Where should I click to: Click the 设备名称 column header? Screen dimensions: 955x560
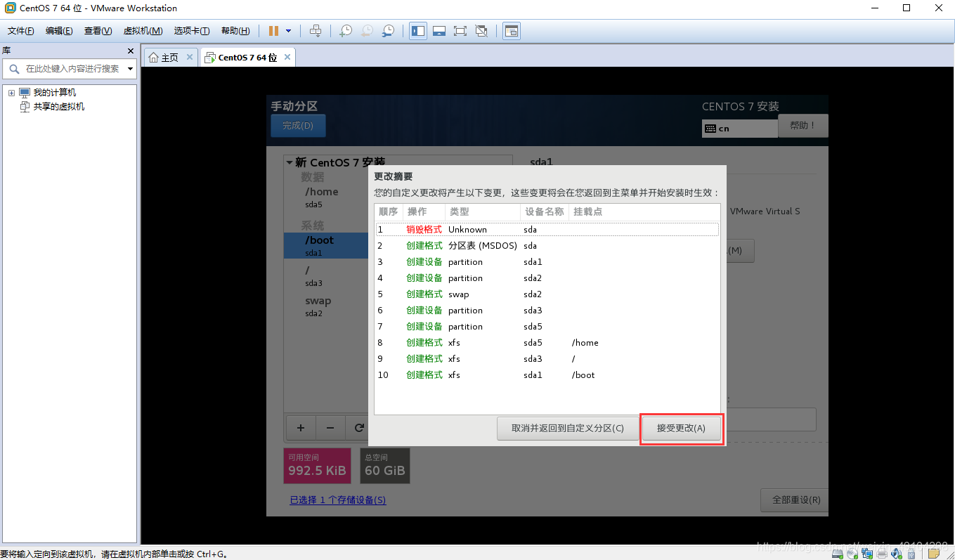click(x=545, y=211)
